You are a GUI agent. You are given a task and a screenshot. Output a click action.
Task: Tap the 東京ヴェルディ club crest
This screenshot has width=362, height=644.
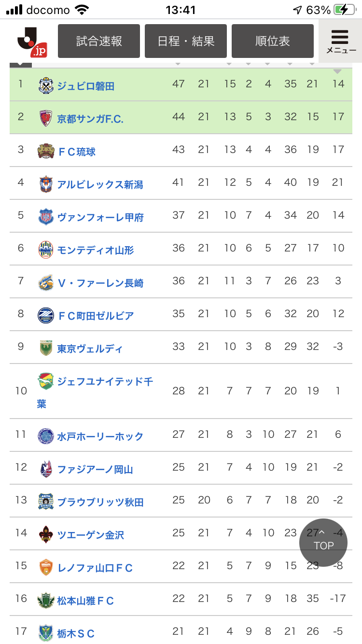pyautogui.click(x=46, y=348)
